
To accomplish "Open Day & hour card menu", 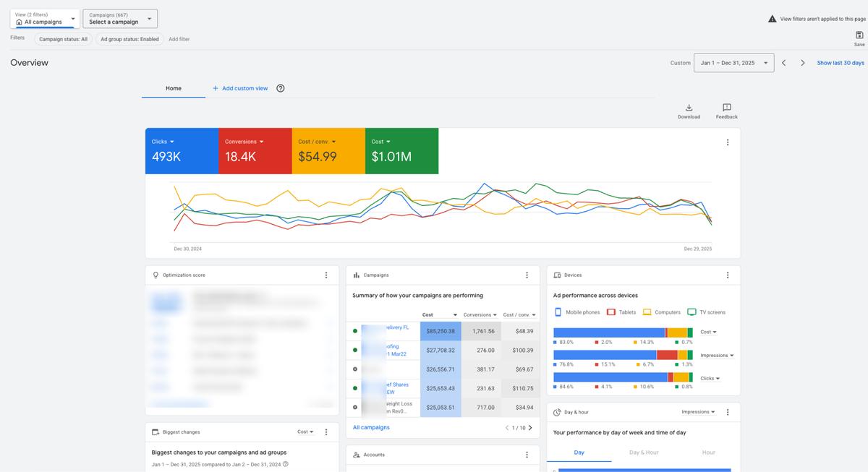I will click(x=728, y=412).
